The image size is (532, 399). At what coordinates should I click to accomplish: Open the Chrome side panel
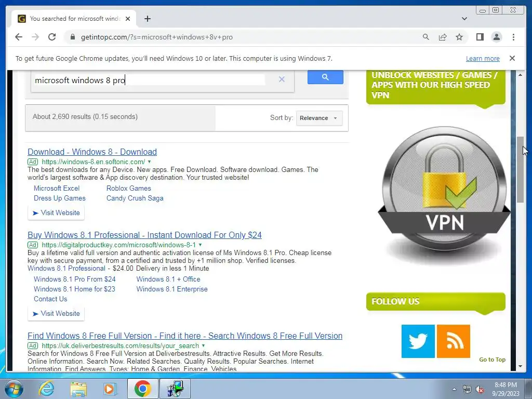click(480, 37)
